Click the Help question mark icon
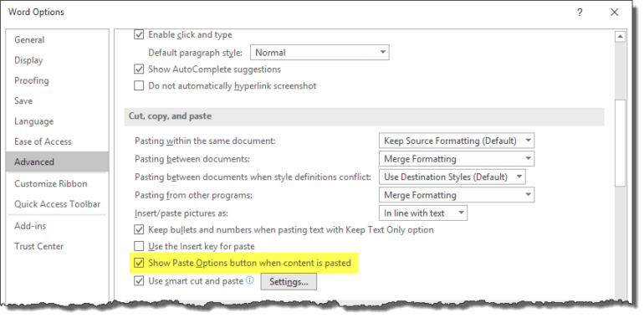This screenshot has width=644, height=318. point(579,13)
